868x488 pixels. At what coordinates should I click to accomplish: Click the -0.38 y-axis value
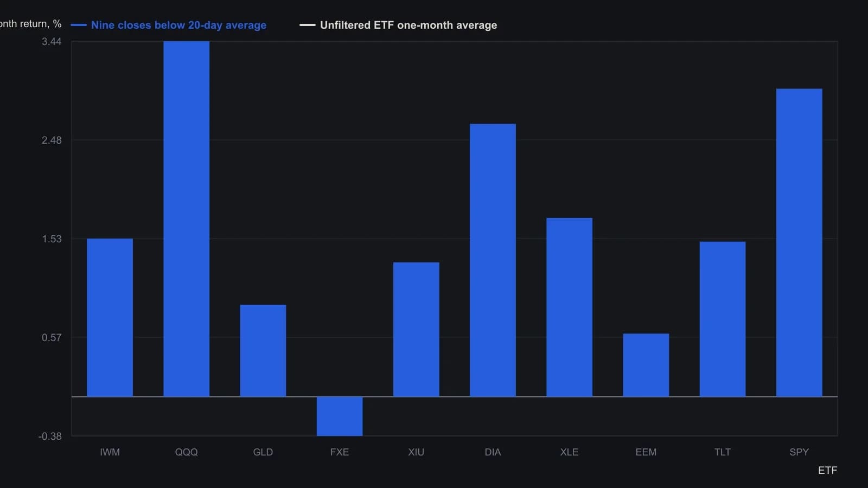tap(50, 436)
